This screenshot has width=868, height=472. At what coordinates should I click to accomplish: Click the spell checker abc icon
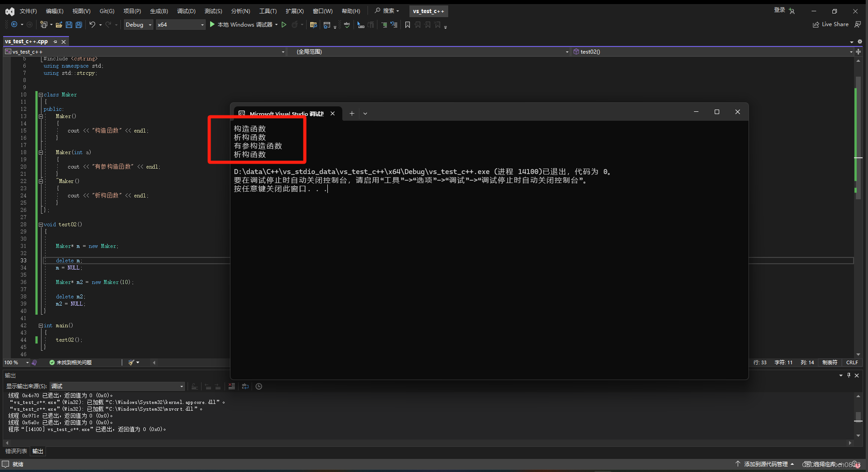click(347, 25)
